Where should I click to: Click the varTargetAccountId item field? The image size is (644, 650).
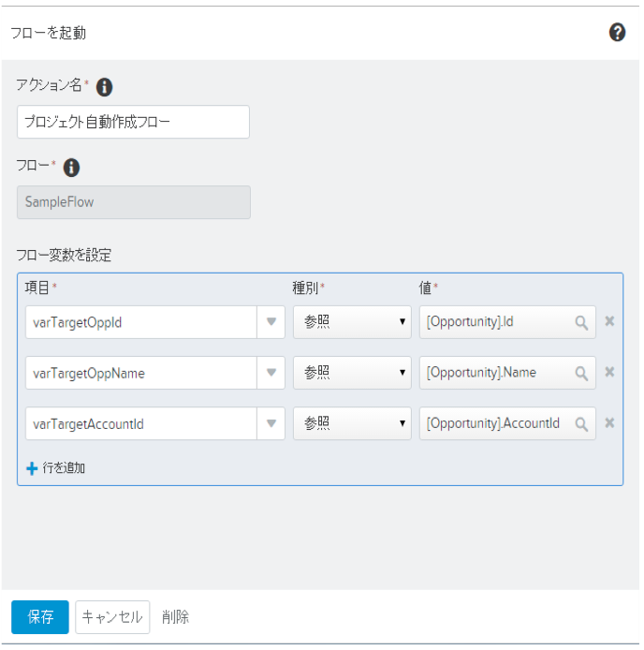(x=141, y=423)
